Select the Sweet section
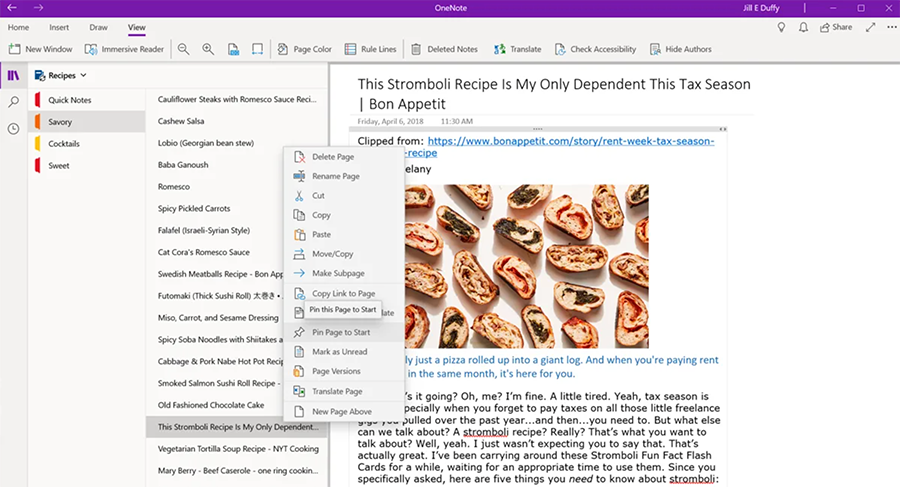900x487 pixels. [87, 165]
